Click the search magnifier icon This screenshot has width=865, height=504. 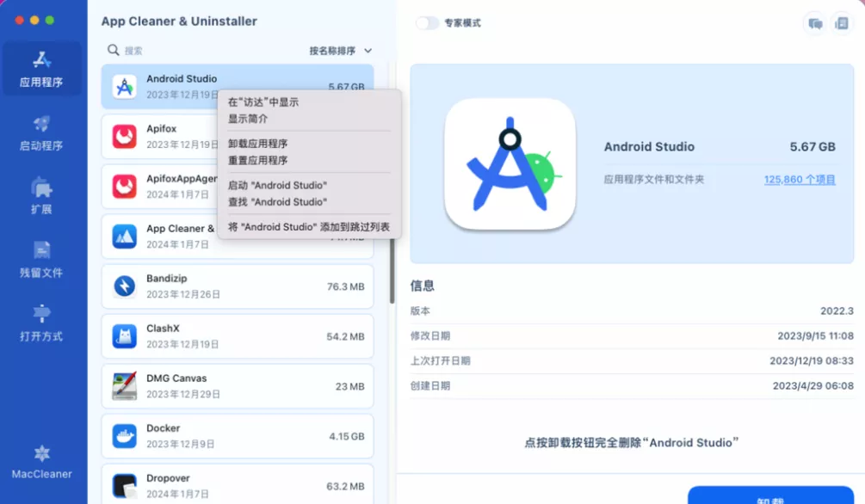[113, 50]
